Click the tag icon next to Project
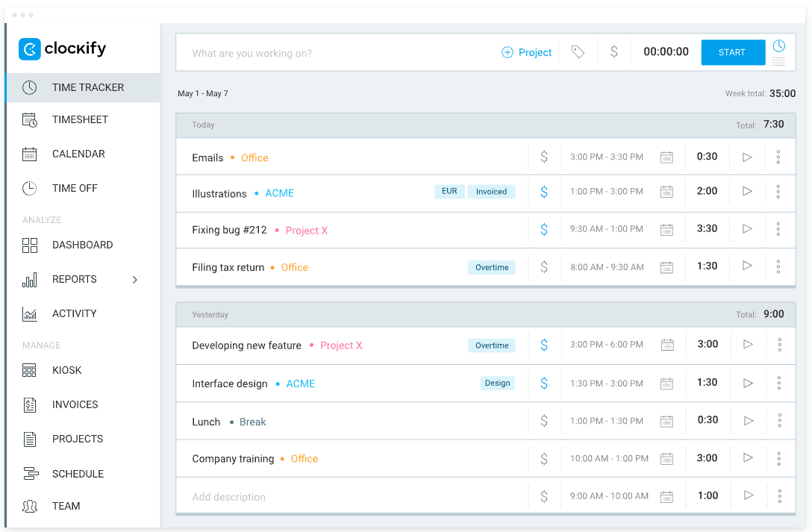The image size is (812, 532). [578, 52]
